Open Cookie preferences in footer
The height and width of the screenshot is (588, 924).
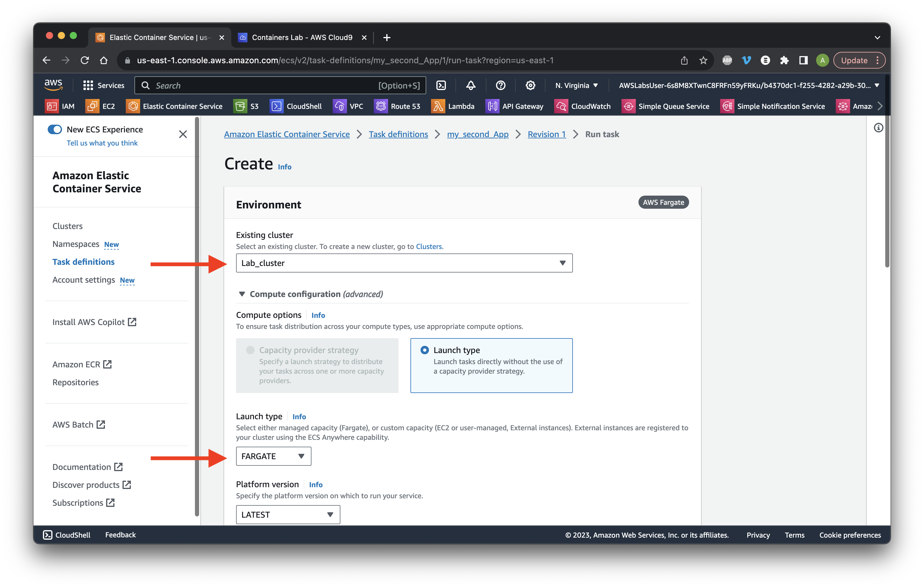pyautogui.click(x=850, y=535)
